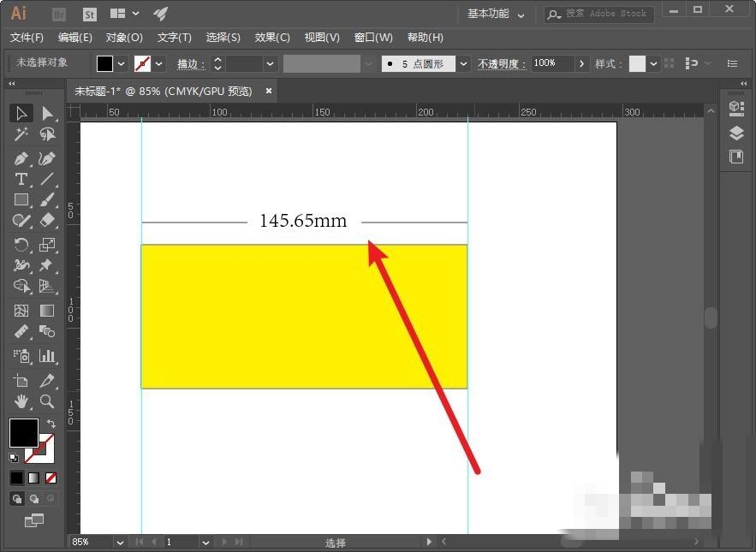Screen dimensions: 756x552
Task: Select the Direct Selection tool
Action: (x=47, y=113)
